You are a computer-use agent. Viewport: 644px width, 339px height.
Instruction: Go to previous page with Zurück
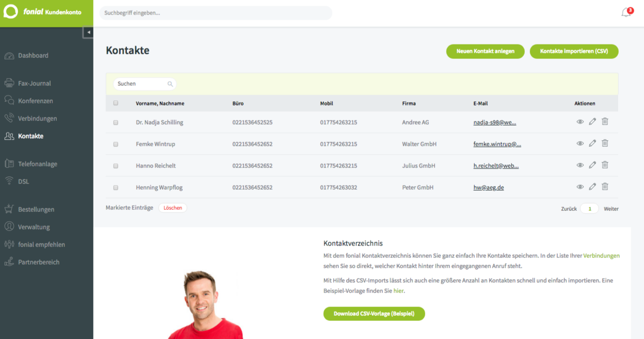point(569,209)
